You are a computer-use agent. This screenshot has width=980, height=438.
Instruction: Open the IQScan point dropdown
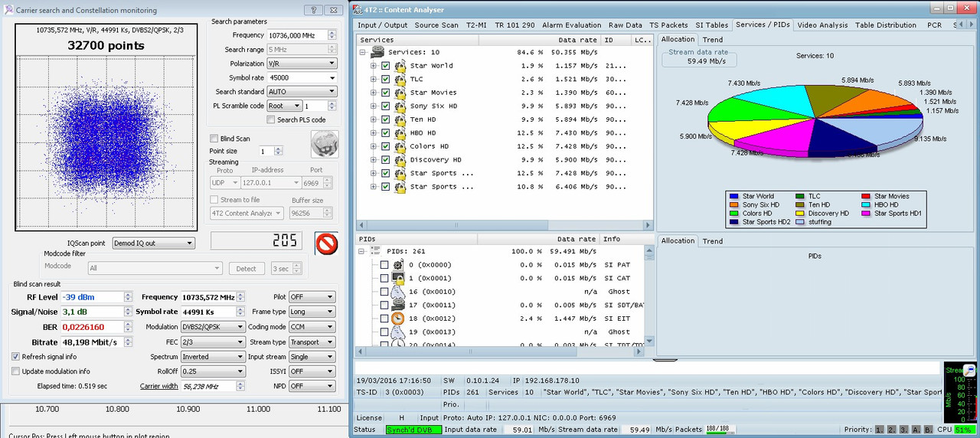pyautogui.click(x=153, y=243)
